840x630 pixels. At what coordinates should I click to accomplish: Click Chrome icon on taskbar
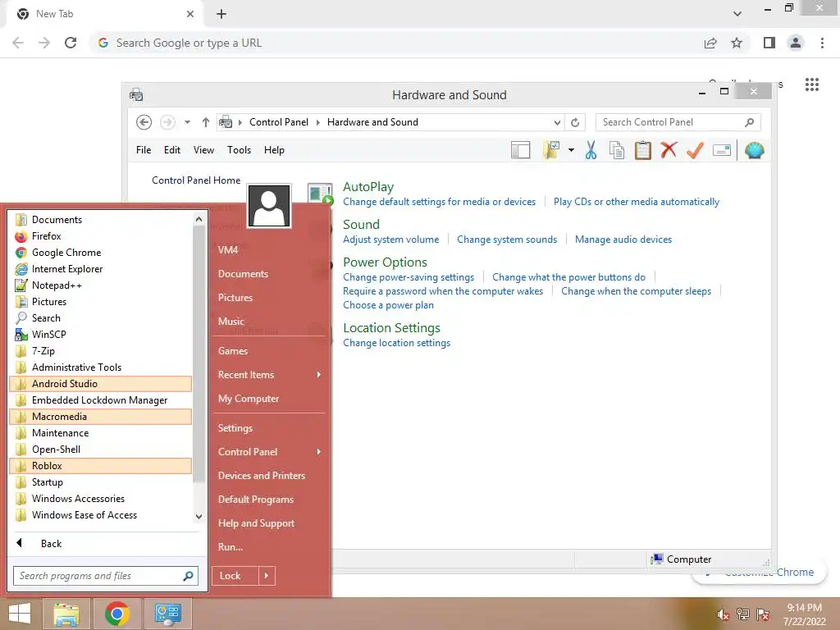pos(116,614)
